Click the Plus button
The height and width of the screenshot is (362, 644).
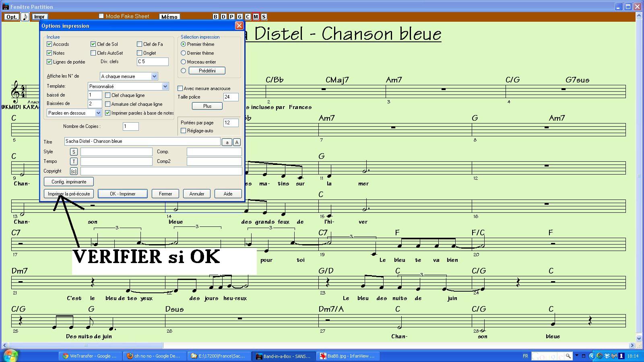click(x=207, y=106)
